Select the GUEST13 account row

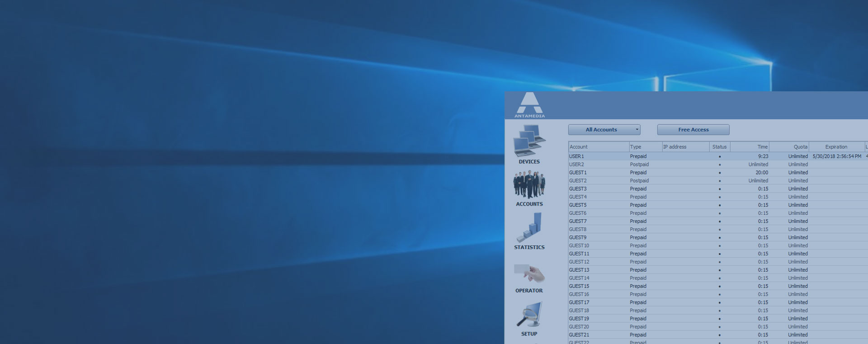click(718, 270)
